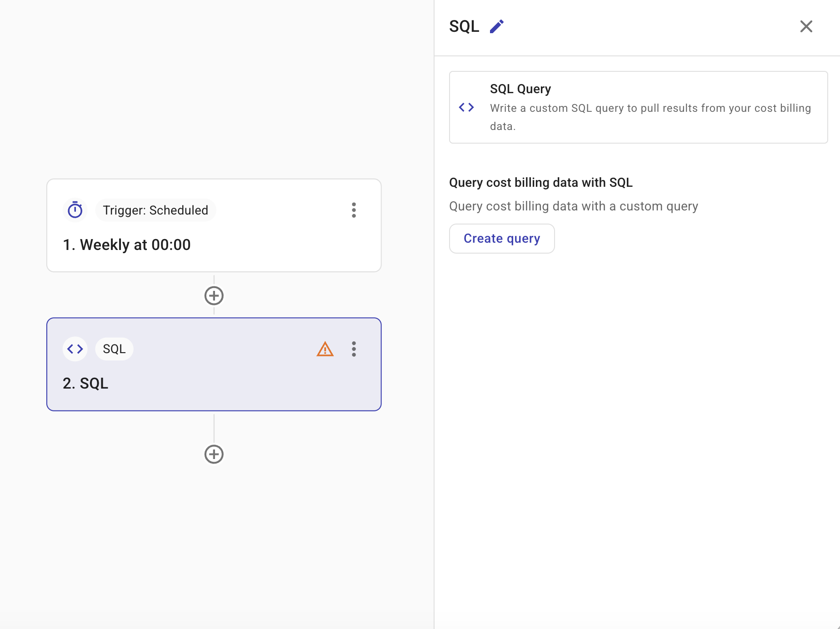
Task: Click the Create query button
Action: pos(501,239)
